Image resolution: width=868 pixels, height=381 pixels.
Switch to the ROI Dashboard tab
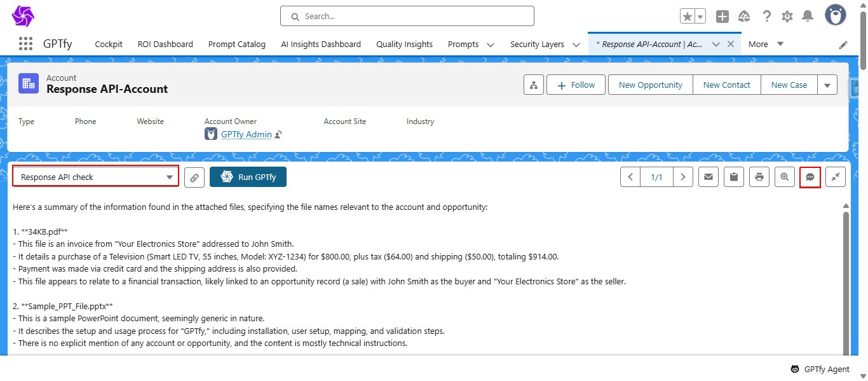click(165, 45)
